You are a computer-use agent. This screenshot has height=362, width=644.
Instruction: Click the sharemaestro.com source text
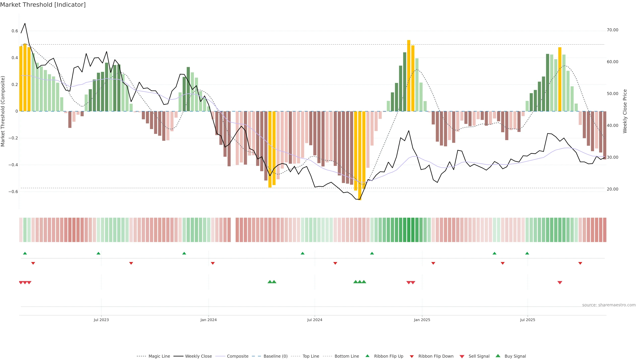tap(609, 305)
